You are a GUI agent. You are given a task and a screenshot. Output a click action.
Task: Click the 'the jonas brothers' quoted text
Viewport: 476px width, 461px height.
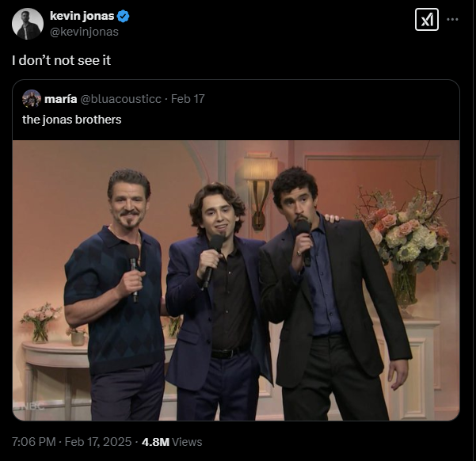[x=71, y=120]
